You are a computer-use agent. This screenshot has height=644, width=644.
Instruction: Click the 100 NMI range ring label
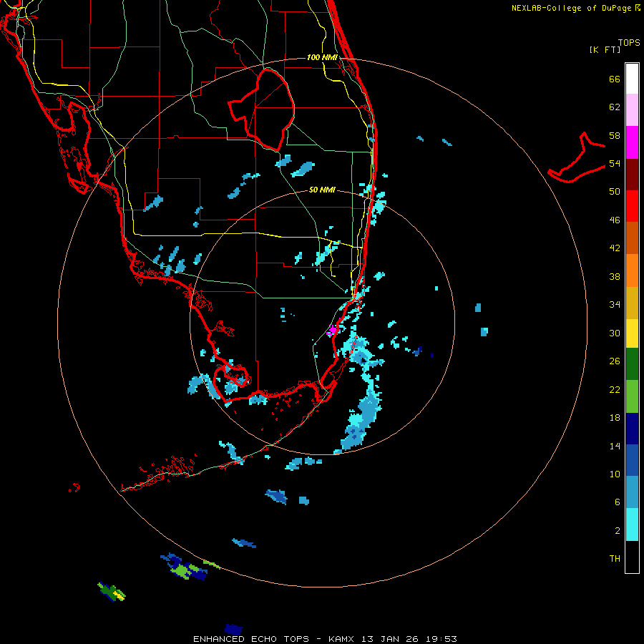(322, 57)
